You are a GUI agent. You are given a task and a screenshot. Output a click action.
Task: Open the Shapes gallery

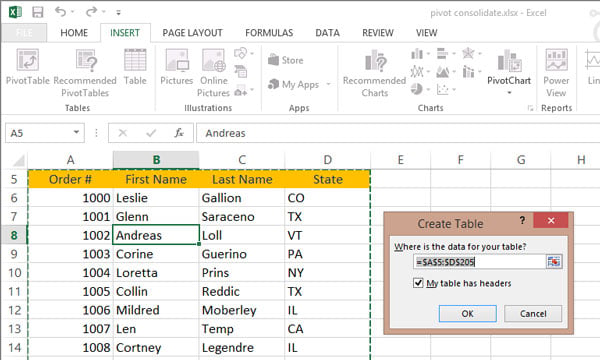pos(241,53)
